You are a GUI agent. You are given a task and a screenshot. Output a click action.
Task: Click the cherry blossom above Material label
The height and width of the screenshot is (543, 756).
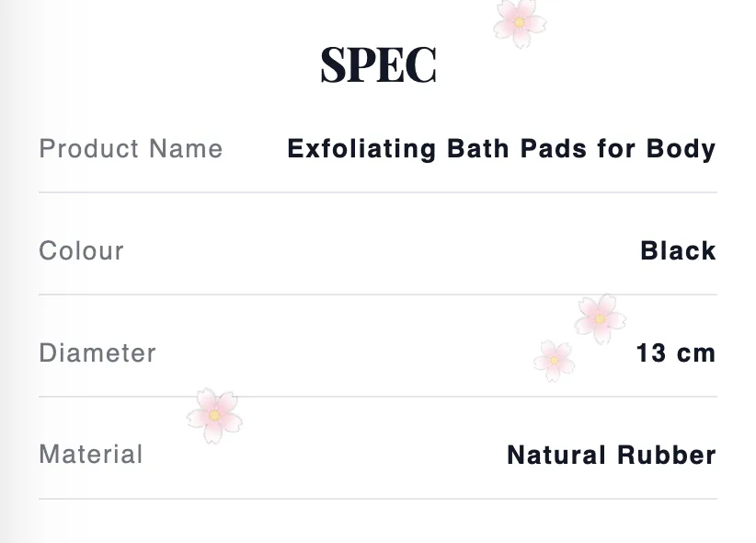coord(214,416)
